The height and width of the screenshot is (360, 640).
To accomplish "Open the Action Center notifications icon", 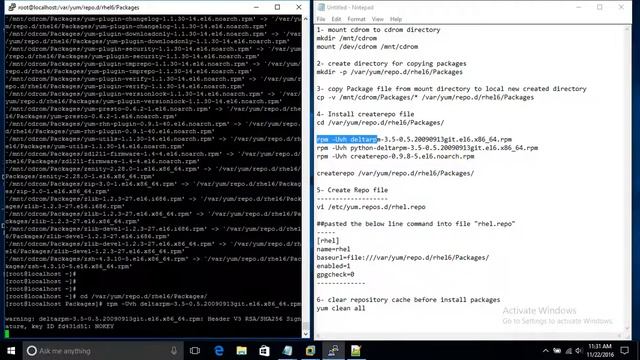I will (624, 351).
